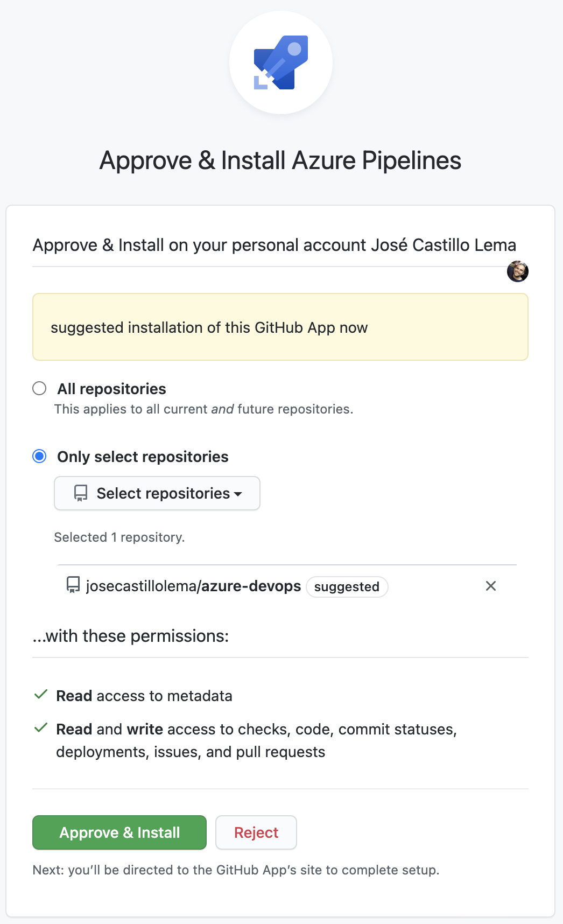Screen dimensions: 563x924
Task: Click the yellow suggested installation notice
Action: pos(280,327)
